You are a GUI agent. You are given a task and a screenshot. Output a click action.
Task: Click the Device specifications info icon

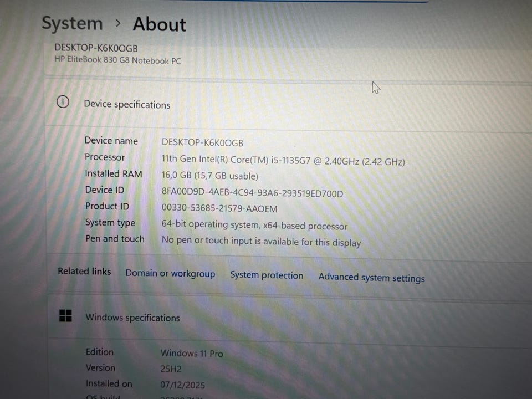(x=63, y=102)
